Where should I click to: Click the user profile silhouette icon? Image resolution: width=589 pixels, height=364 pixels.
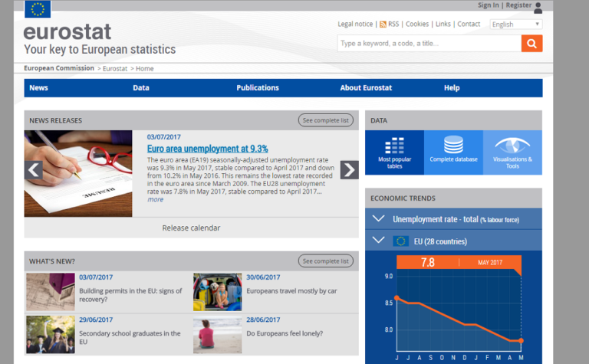538,8
